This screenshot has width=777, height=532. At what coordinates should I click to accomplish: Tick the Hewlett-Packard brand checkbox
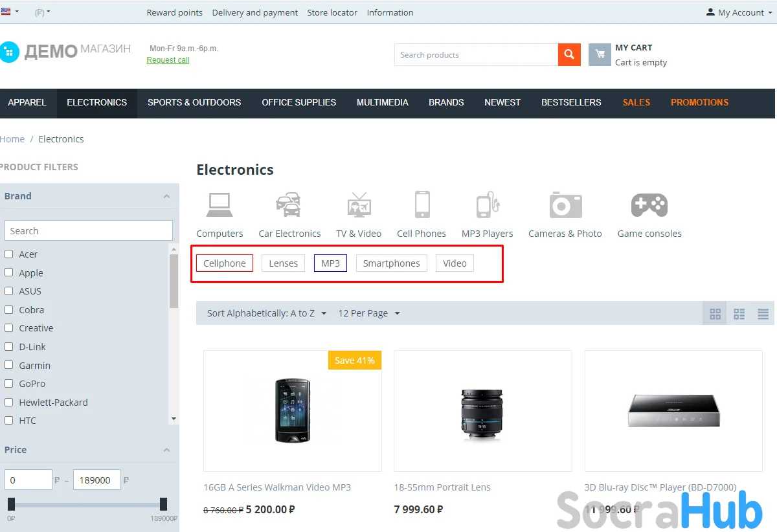point(9,402)
